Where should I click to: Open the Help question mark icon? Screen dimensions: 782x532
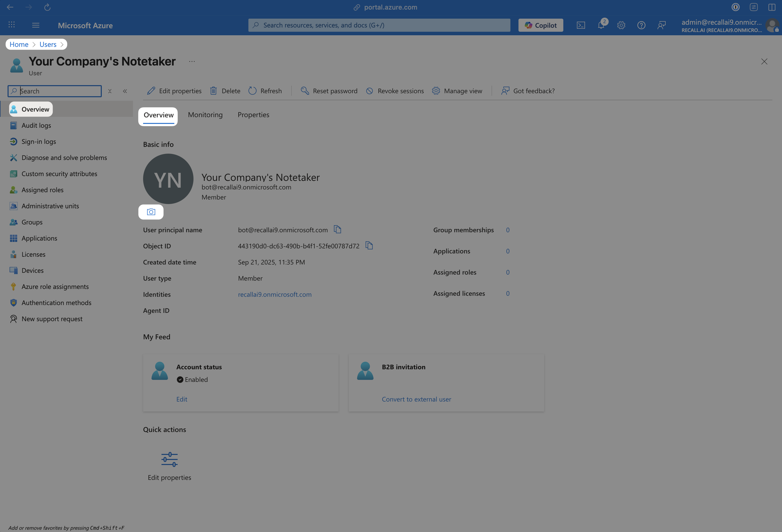(x=641, y=25)
